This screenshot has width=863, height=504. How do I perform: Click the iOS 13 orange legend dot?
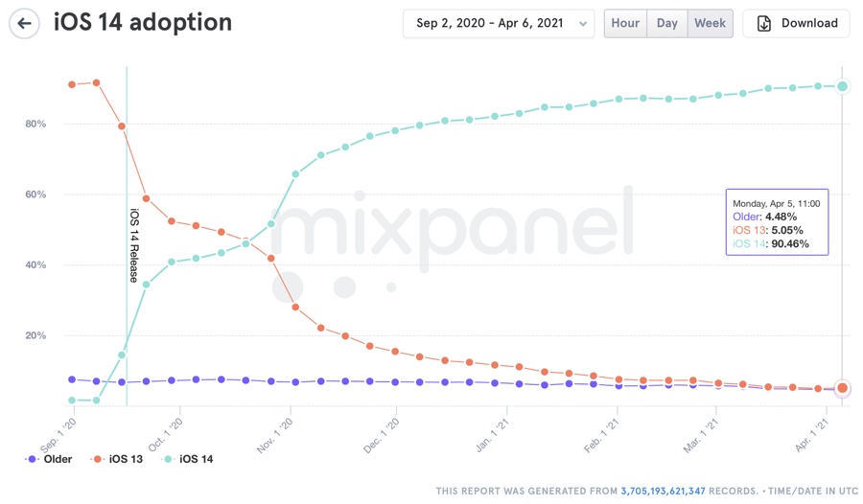(97, 459)
